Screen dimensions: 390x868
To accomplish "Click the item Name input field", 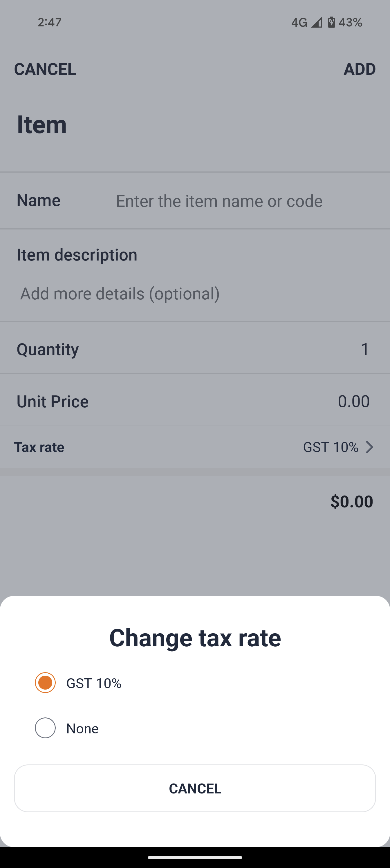I will point(219,201).
